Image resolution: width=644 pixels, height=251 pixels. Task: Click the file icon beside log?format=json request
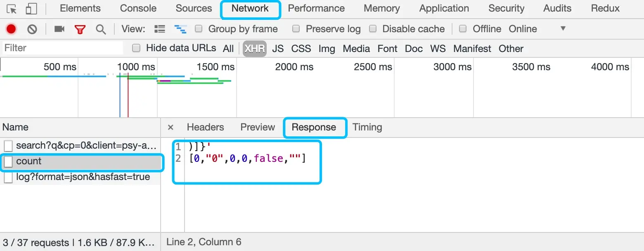click(x=8, y=177)
